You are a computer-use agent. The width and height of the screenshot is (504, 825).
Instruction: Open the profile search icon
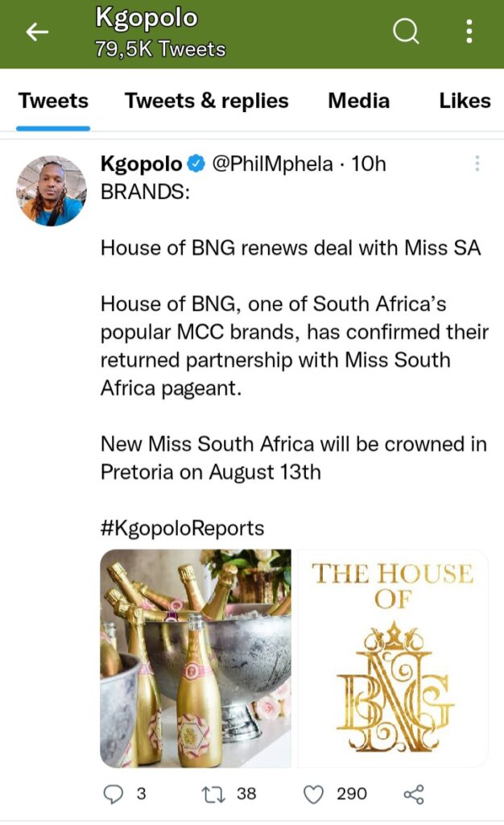coord(406,32)
